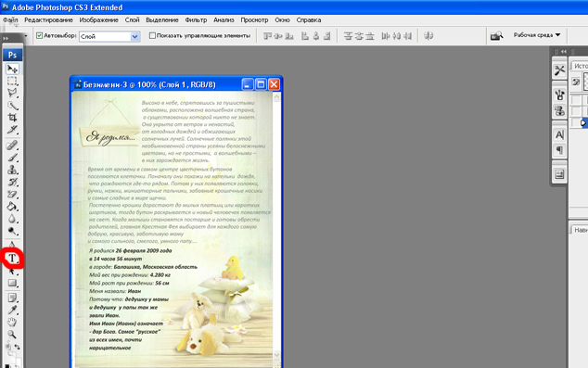Select the Hand tool

[x=12, y=322]
